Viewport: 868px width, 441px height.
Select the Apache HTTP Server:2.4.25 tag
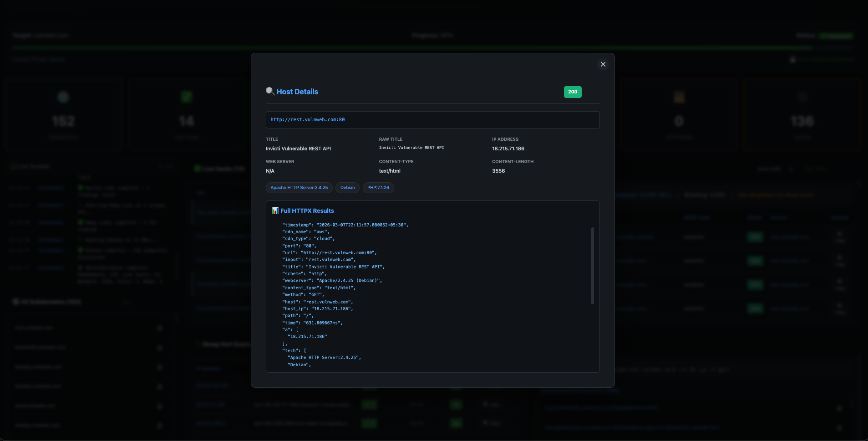click(x=299, y=188)
